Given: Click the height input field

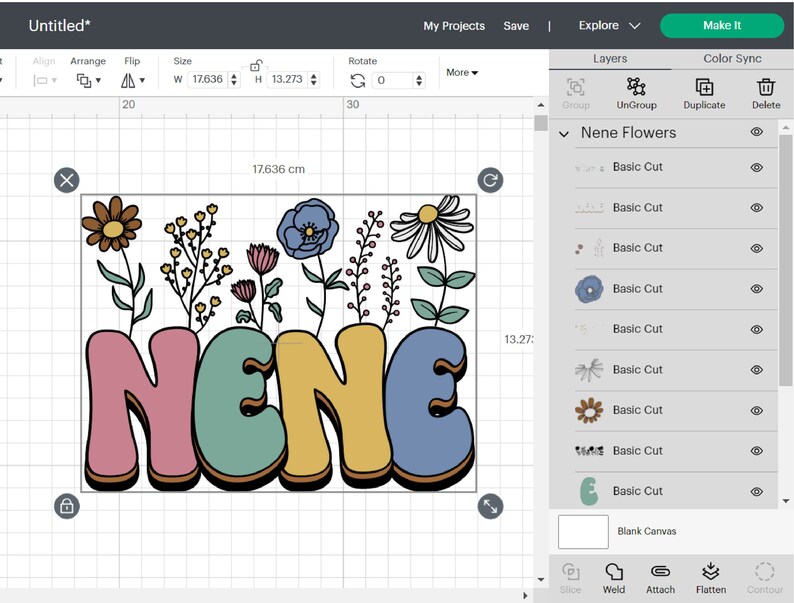Looking at the screenshot, I should tap(287, 79).
